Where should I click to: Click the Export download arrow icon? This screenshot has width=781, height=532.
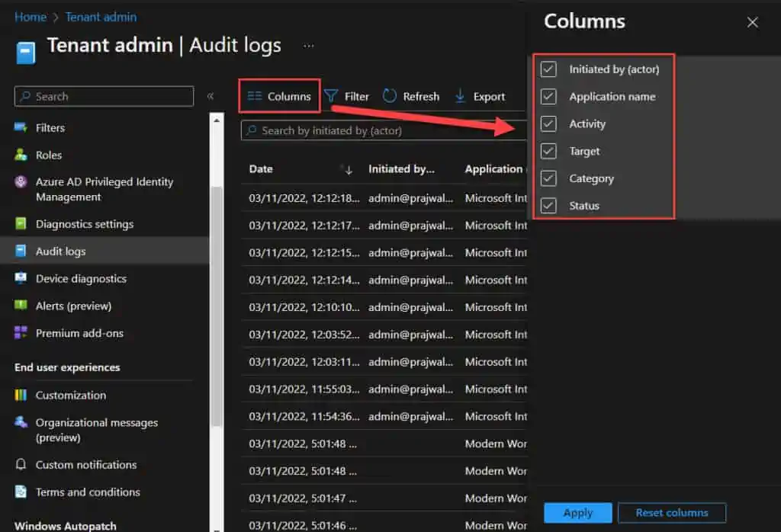pos(460,95)
